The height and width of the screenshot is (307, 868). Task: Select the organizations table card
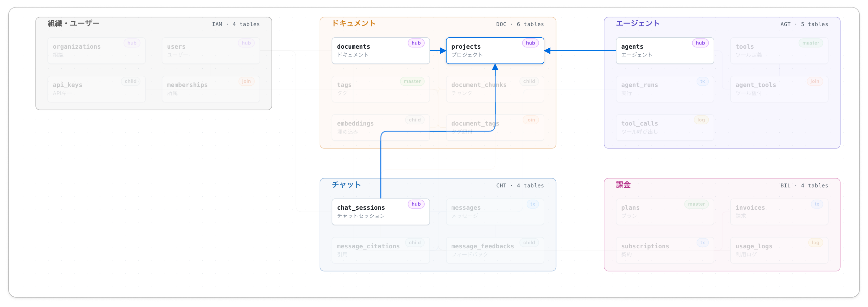tap(96, 51)
